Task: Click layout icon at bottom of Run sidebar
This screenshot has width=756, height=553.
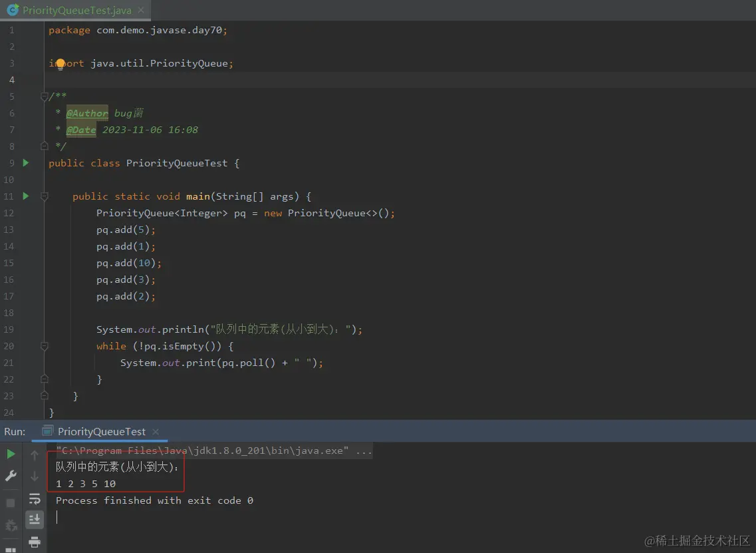Action: [x=11, y=550]
